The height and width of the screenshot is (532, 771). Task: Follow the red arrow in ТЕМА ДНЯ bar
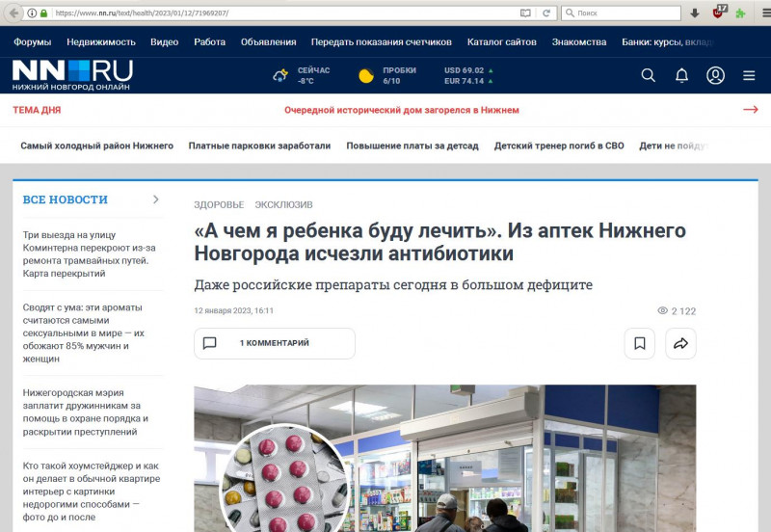point(750,110)
